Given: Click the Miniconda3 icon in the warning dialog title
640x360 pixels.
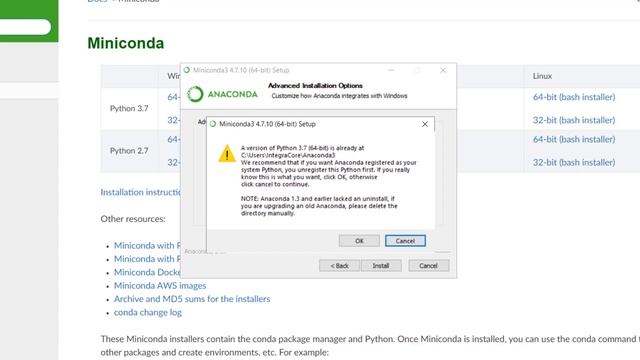Looking at the screenshot, I should [213, 124].
